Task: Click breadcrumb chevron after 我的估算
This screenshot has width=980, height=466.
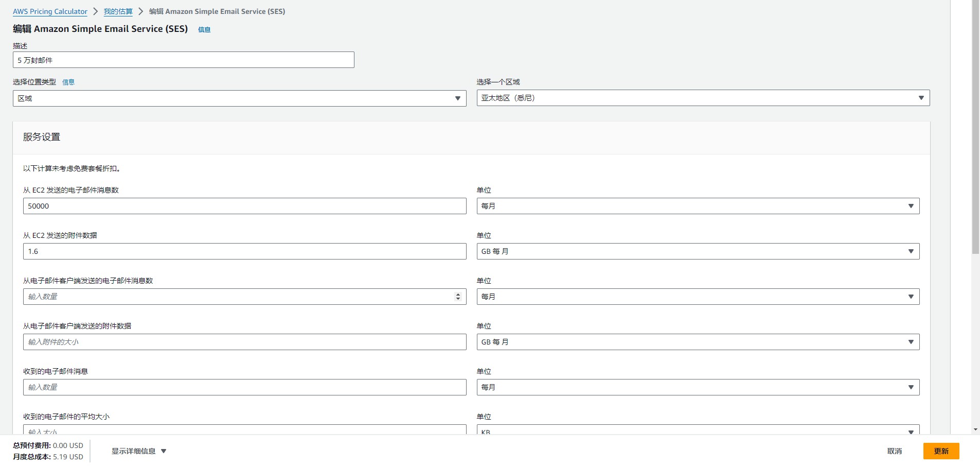Action: (140, 11)
